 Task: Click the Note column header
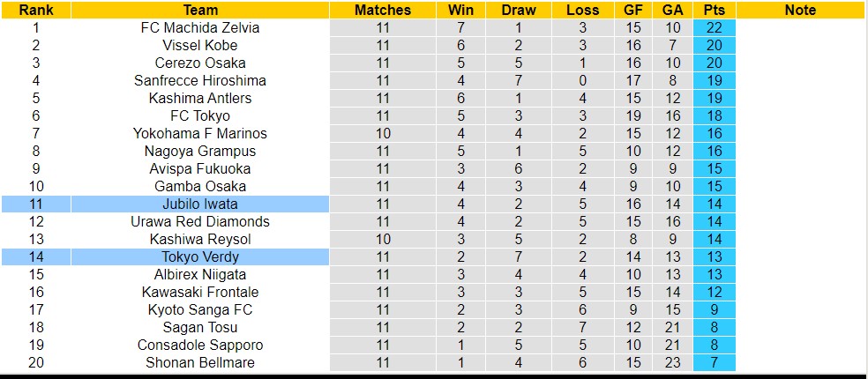coord(800,11)
